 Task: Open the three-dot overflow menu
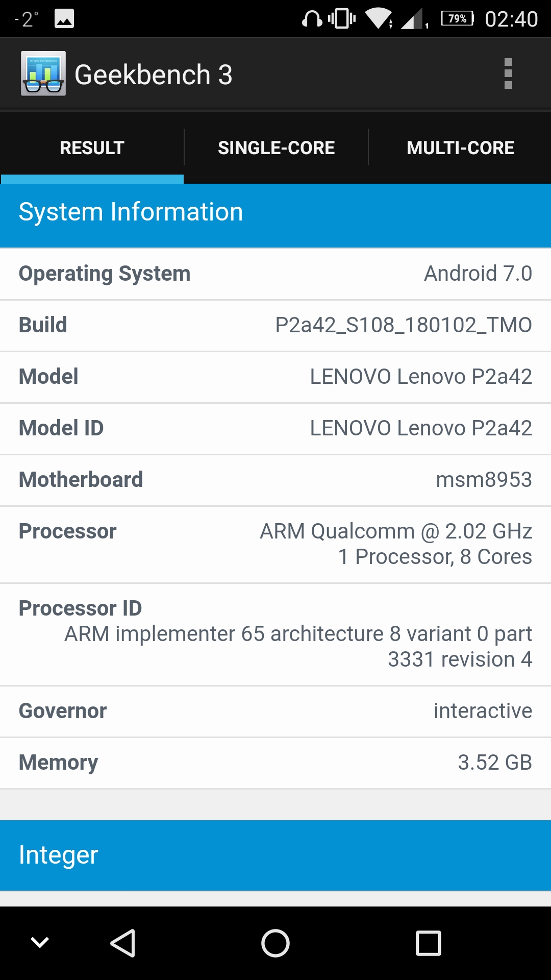(508, 74)
